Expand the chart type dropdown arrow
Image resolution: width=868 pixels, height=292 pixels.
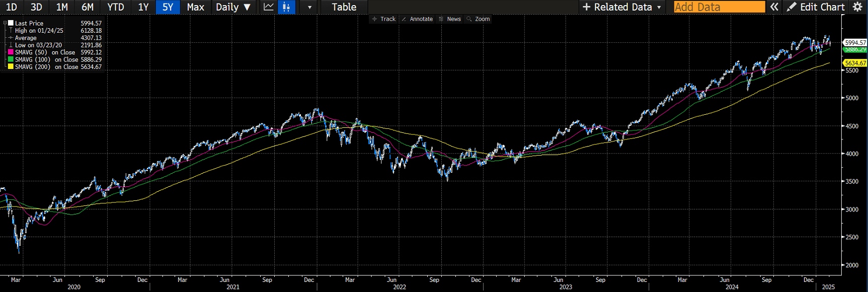pyautogui.click(x=309, y=7)
